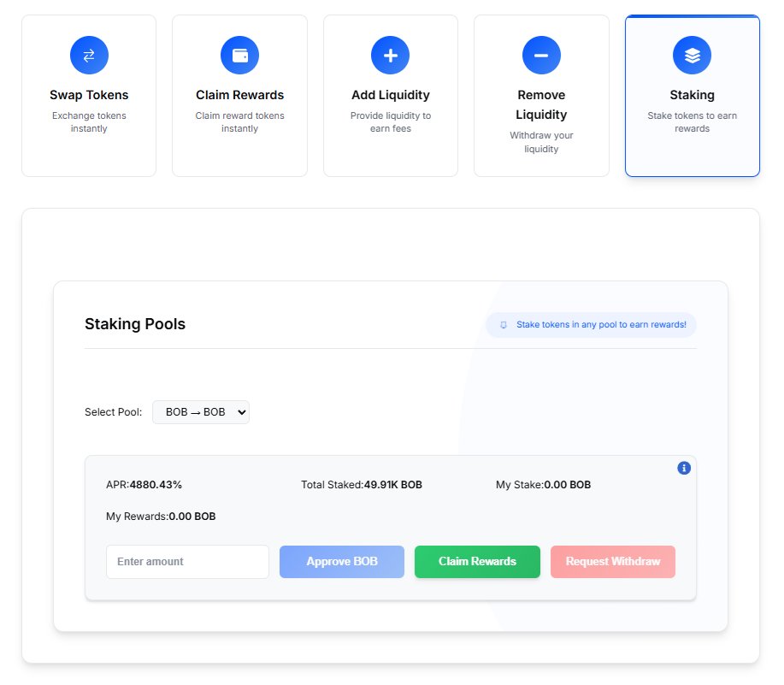Viewport: 784px width, 685px height.
Task: Switch to Claim Rewards card title
Action: [x=240, y=95]
